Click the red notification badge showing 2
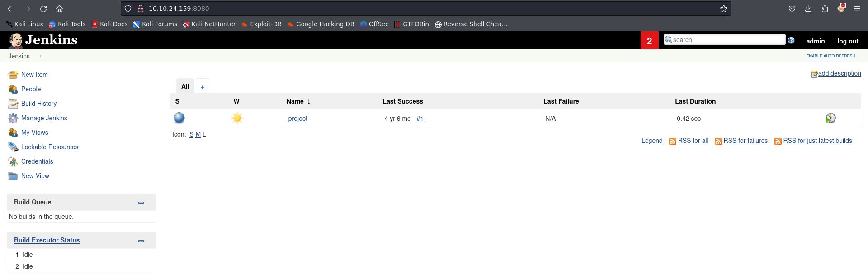Screen dimensions: 868x275 (649, 41)
